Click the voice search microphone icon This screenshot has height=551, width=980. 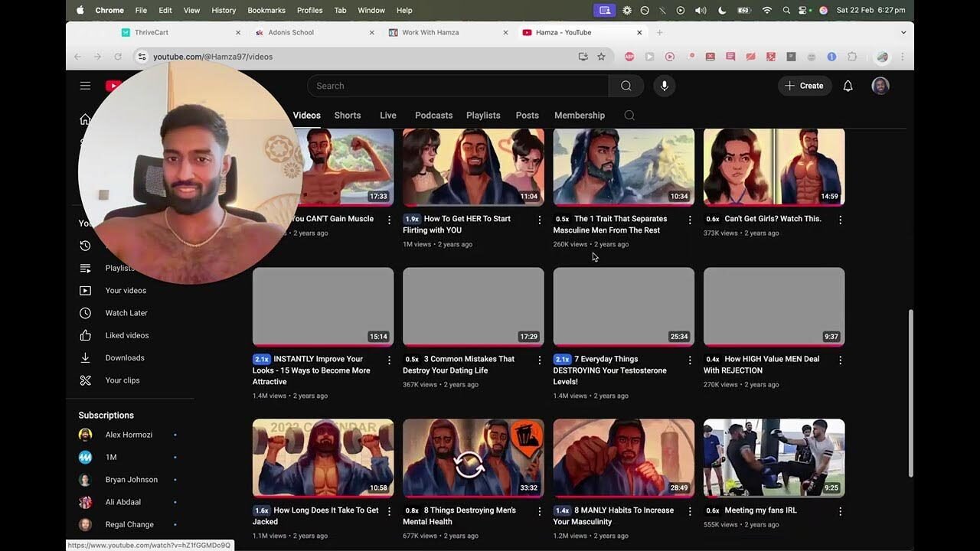[664, 86]
